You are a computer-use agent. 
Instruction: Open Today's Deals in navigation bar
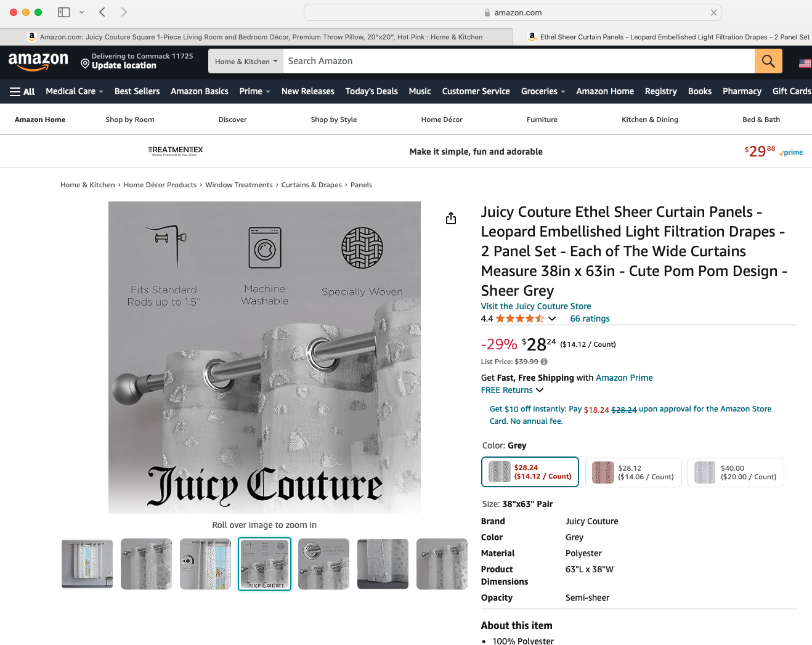[371, 91]
